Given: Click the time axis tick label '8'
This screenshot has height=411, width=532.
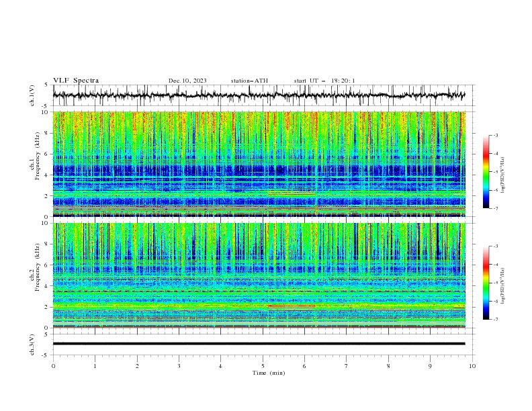Looking at the screenshot, I should (x=388, y=366).
